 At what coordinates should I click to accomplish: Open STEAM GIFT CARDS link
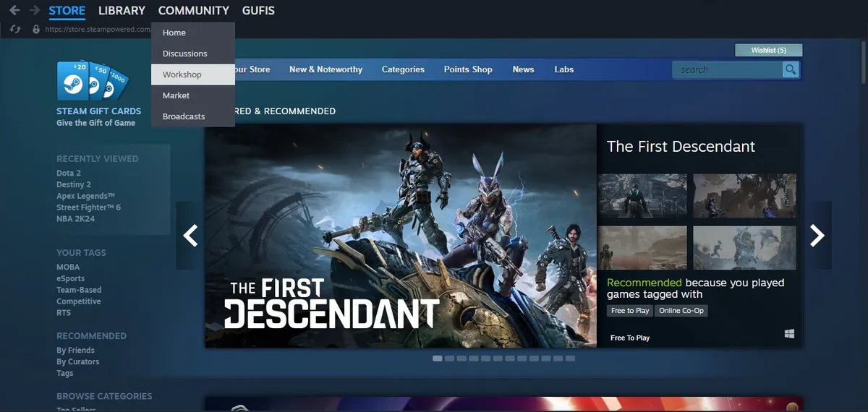tap(99, 111)
